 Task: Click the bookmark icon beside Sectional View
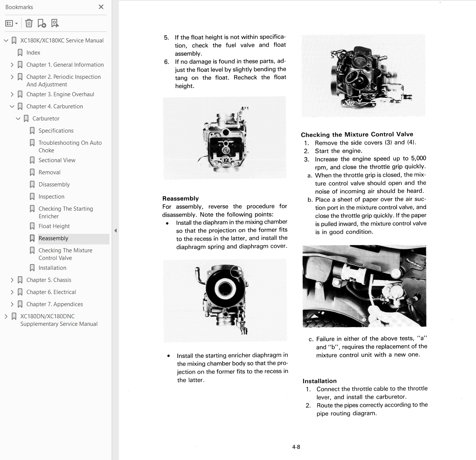(x=32, y=160)
